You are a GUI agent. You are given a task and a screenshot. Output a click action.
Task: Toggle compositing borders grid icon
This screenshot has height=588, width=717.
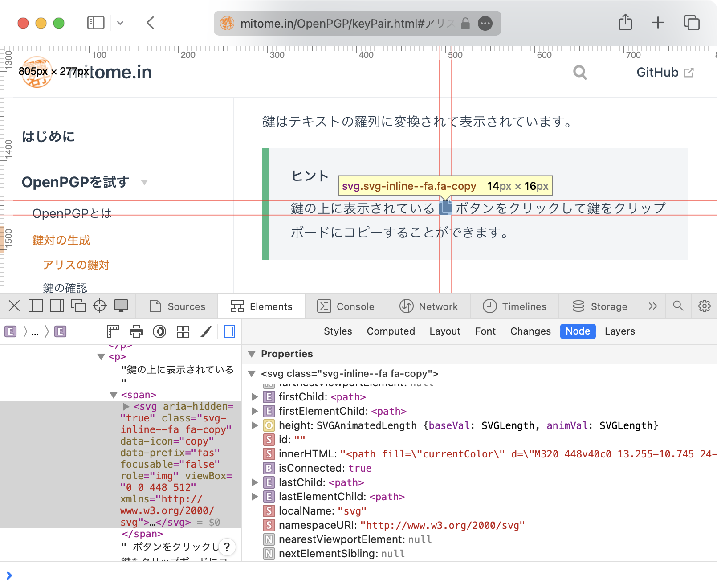click(183, 331)
